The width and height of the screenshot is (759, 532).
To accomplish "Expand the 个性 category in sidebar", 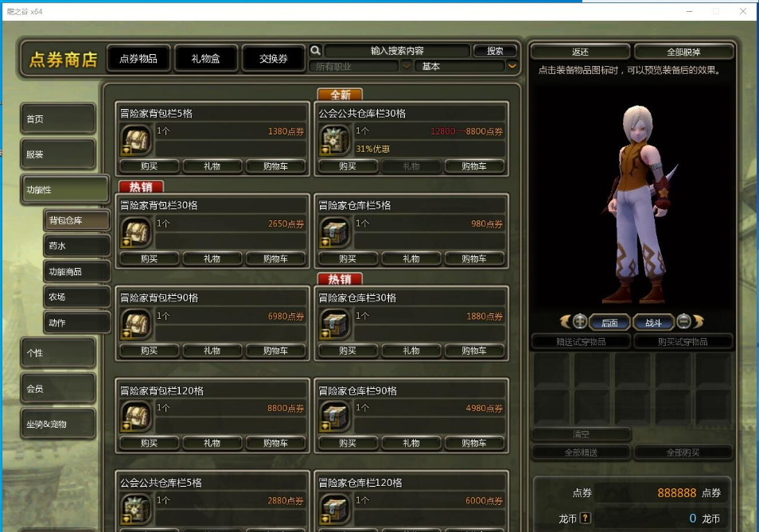I will 58,352.
